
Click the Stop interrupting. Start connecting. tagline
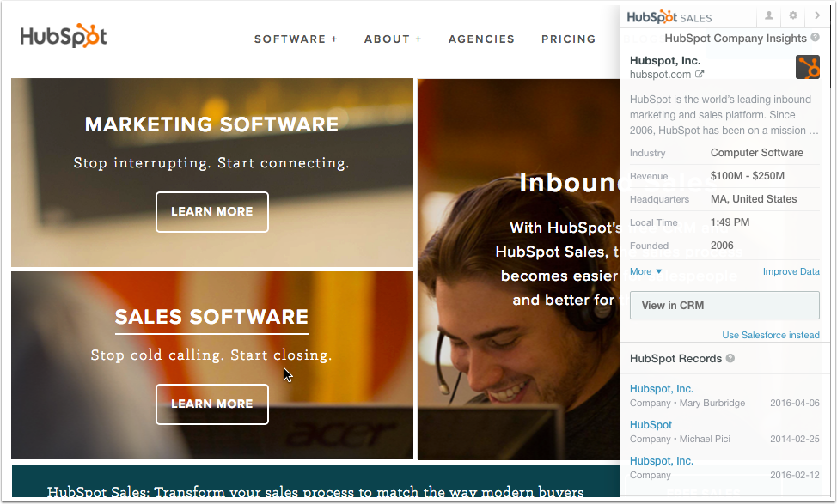click(211, 162)
